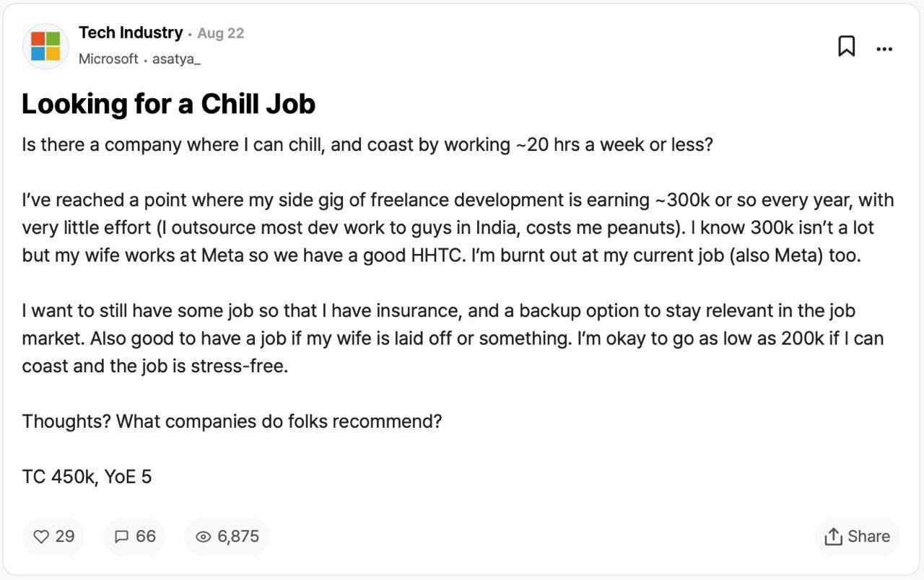The height and width of the screenshot is (580, 924).
Task: Click the paragraph starting I've reached a point
Action: pyautogui.click(x=458, y=228)
